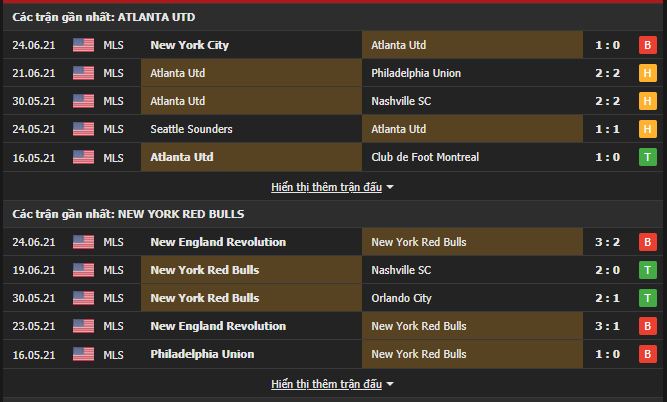Click green T badge for Orlando City match
Screen dimensions: 667x402
(647, 298)
